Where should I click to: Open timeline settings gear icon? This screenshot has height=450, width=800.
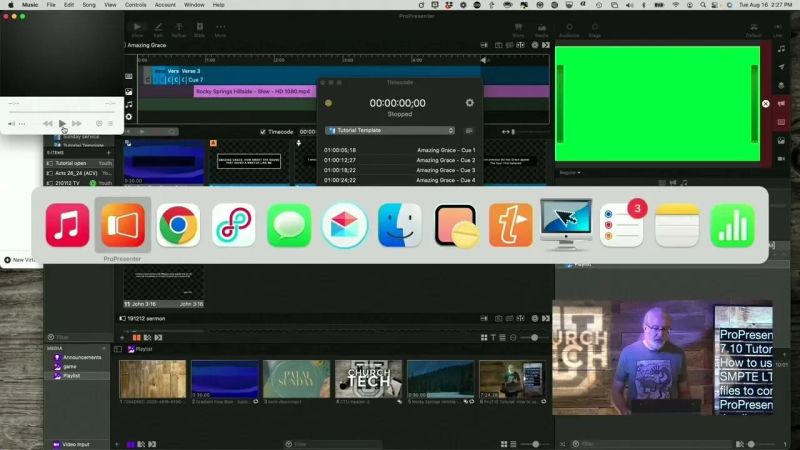click(129, 117)
